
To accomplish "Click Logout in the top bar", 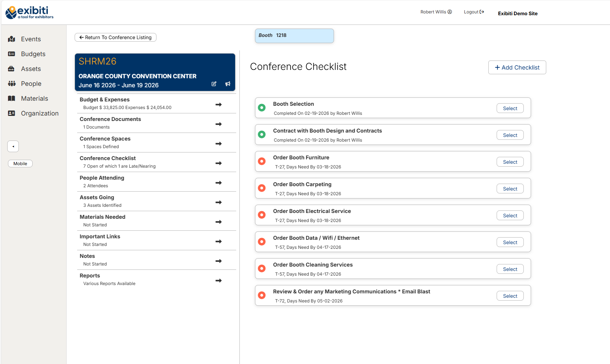I will tap(473, 12).
